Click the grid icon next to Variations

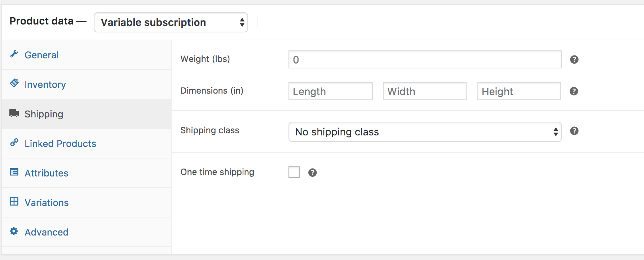[x=14, y=202]
